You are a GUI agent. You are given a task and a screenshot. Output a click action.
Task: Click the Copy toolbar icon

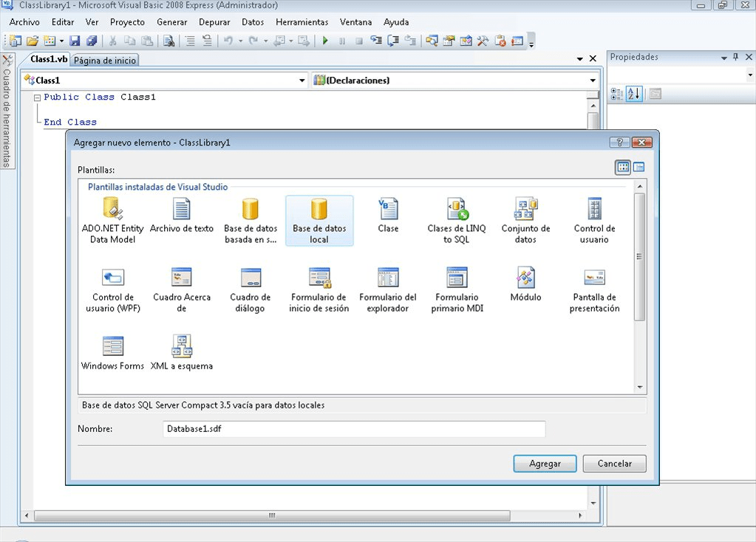click(130, 41)
